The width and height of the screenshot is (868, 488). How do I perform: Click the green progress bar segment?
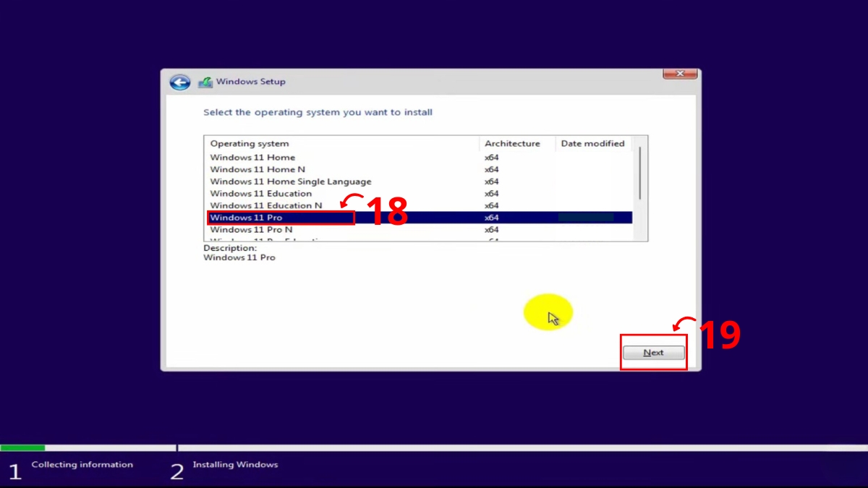22,448
